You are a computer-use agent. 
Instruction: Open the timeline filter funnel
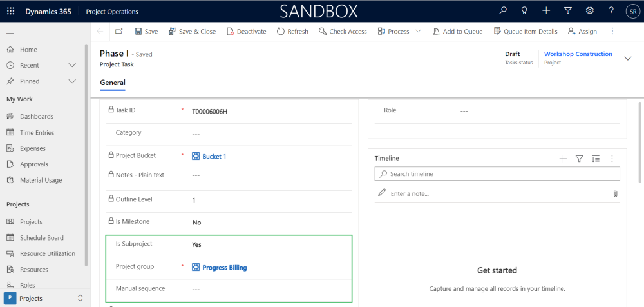(x=580, y=159)
